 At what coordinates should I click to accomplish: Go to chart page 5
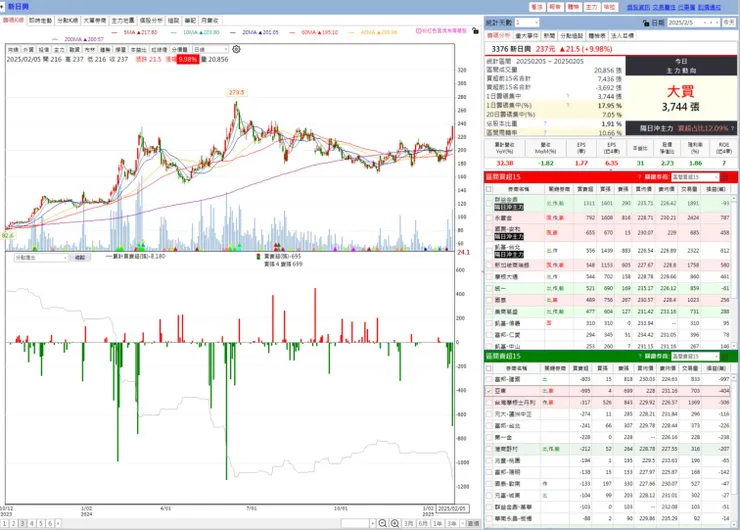click(x=41, y=523)
